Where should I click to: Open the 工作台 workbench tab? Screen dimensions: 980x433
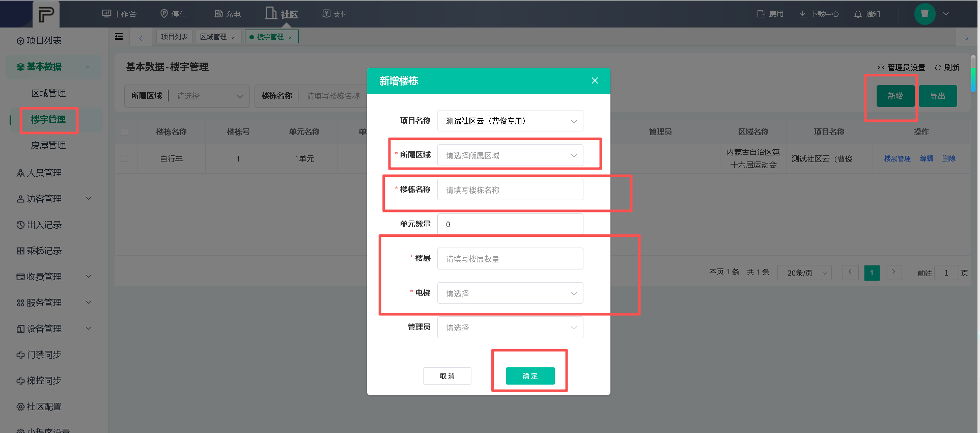(119, 14)
